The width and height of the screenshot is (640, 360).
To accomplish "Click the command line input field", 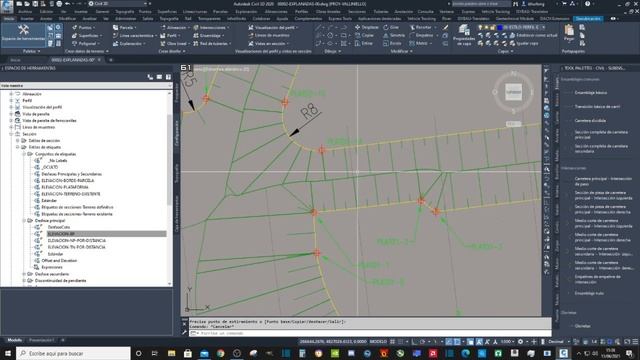I will click(369, 333).
